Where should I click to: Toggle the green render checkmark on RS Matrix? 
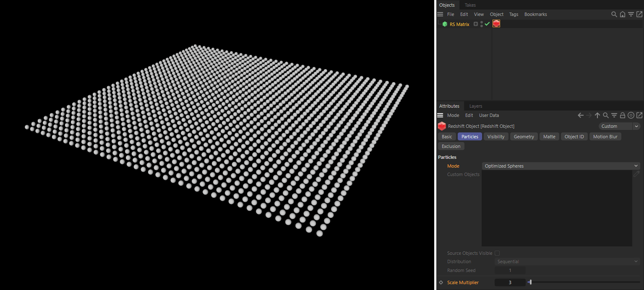(x=487, y=24)
